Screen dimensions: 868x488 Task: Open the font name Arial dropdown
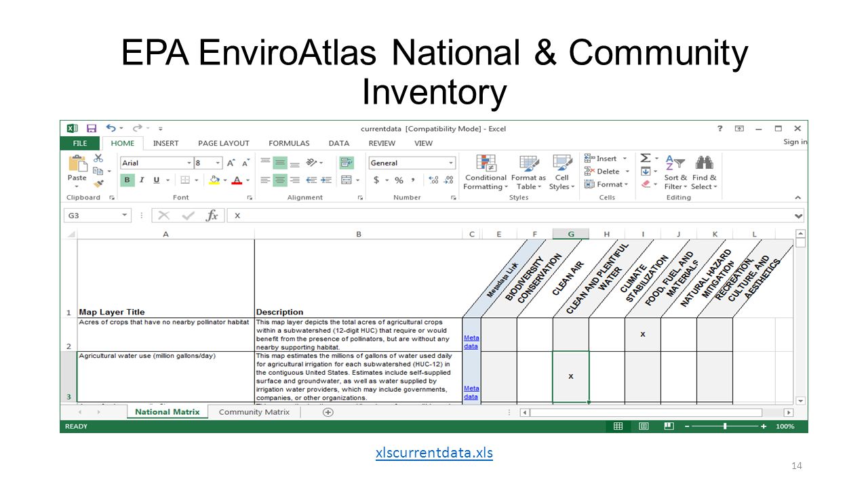189,163
